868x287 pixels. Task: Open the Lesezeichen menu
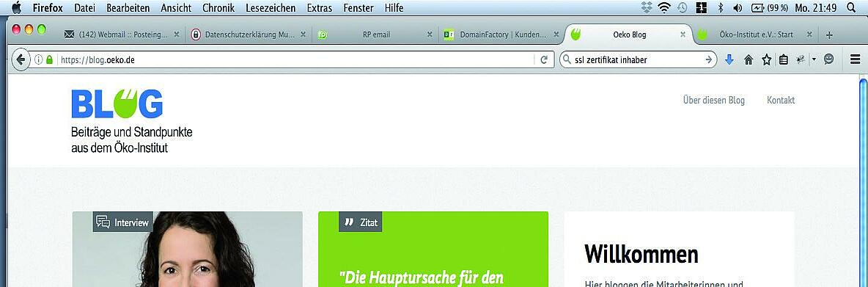(x=270, y=8)
